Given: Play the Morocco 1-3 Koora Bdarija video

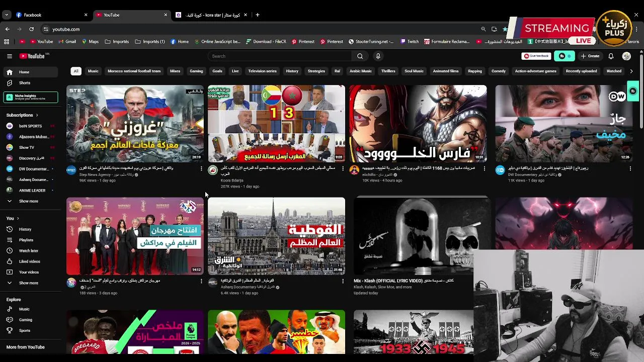Looking at the screenshot, I should [x=276, y=124].
